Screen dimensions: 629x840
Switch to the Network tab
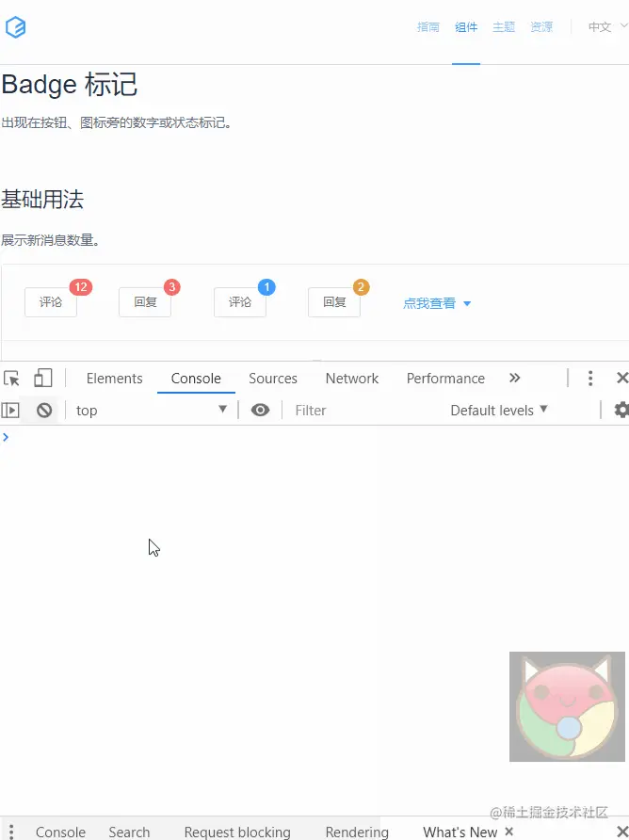[352, 379]
